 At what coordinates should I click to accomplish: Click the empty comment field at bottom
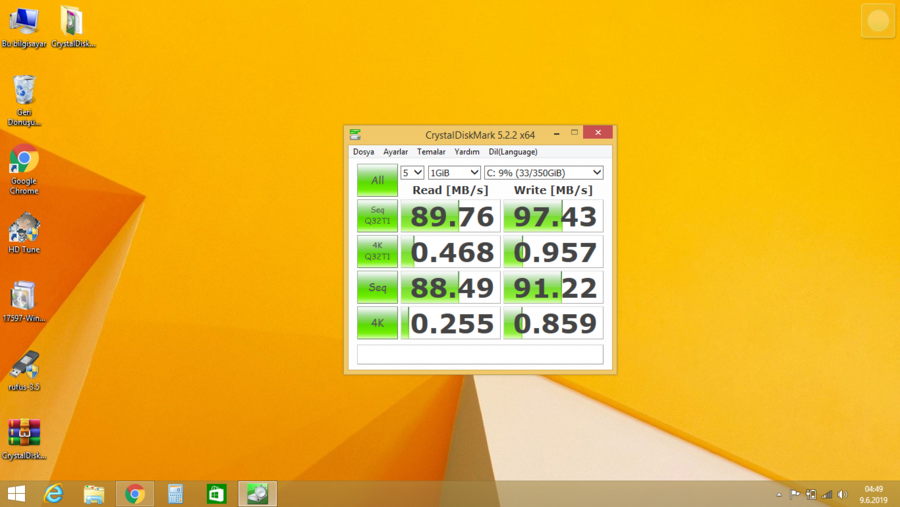point(480,354)
